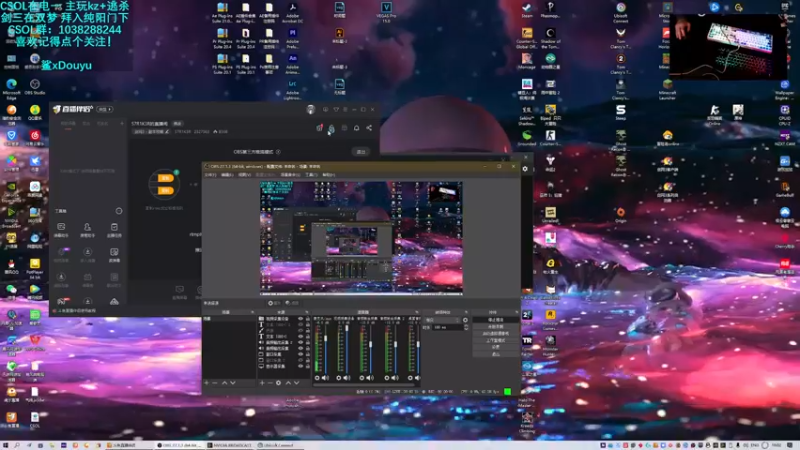The height and width of the screenshot is (450, 800).
Task: Open Microsoft Edge desktop icon
Action: point(11,89)
